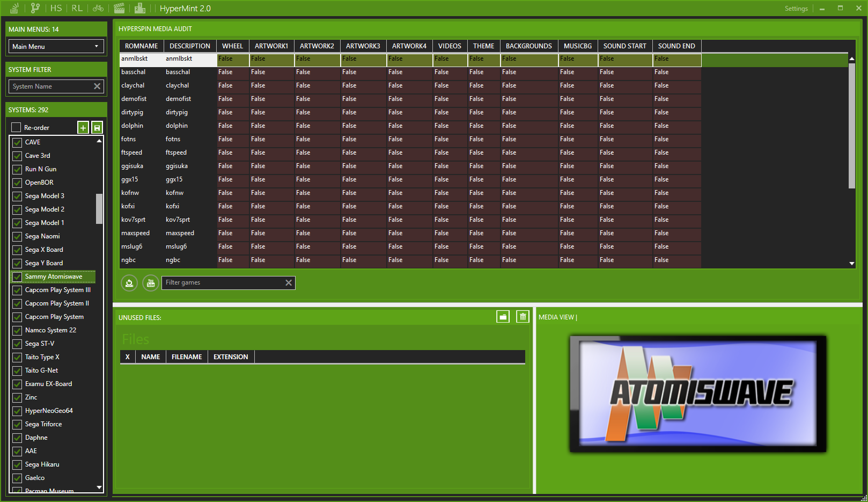Open the clapperboard video tools

point(119,8)
